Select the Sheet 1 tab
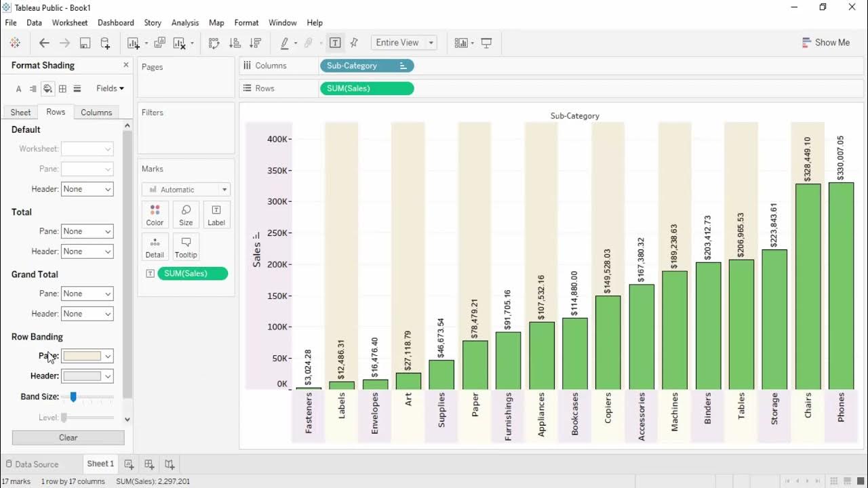This screenshot has width=868, height=488. pos(100,464)
